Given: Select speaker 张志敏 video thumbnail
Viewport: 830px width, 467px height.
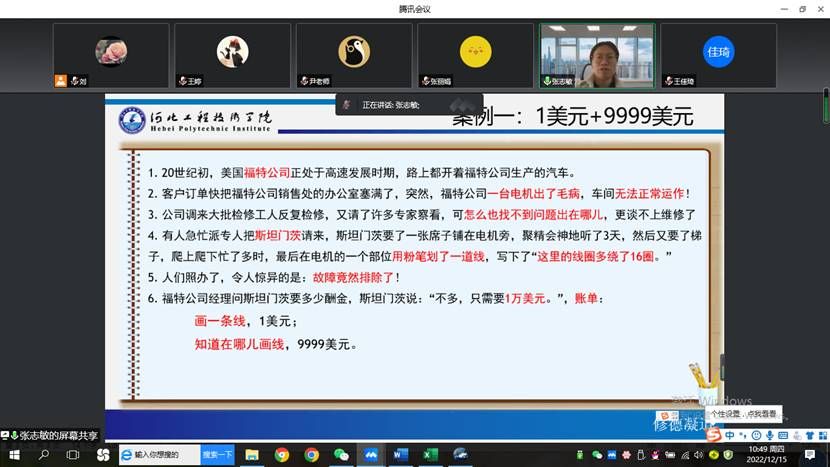Looking at the screenshot, I should click(x=597, y=55).
